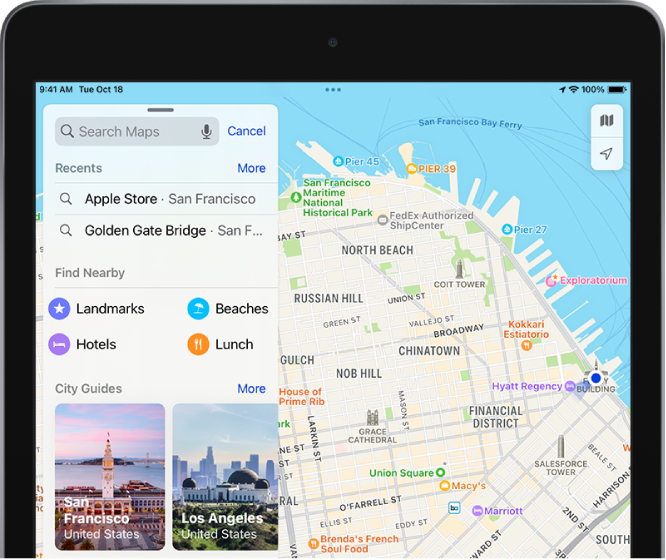
Task: Select the Landmarks star icon
Action: (x=59, y=308)
